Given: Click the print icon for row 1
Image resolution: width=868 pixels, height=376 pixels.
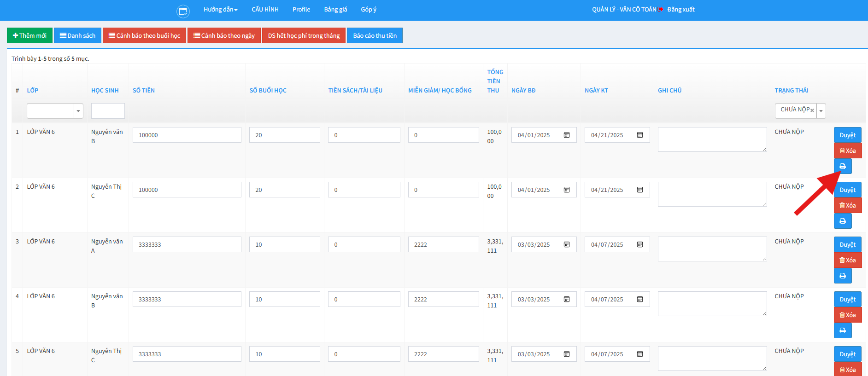Looking at the screenshot, I should [x=842, y=166].
